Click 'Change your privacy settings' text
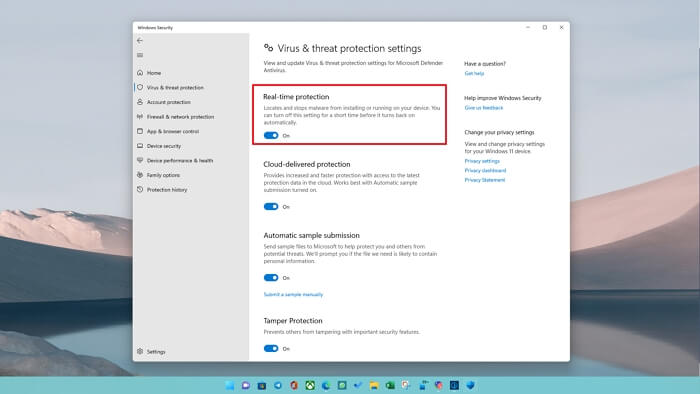Viewport: 700px width, 394px height. 499,133
